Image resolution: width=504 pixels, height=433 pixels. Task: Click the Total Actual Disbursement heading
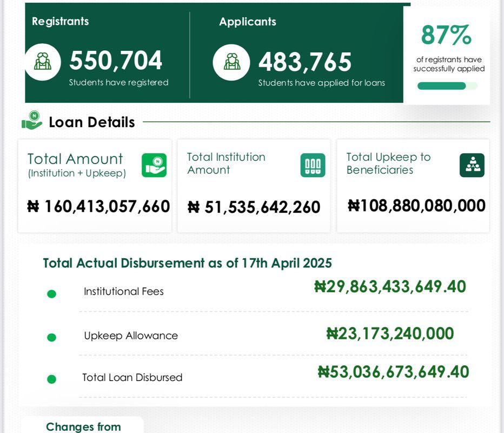tap(188, 263)
